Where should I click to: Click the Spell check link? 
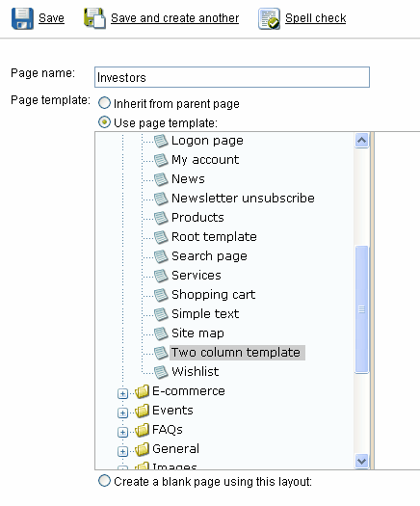click(316, 18)
